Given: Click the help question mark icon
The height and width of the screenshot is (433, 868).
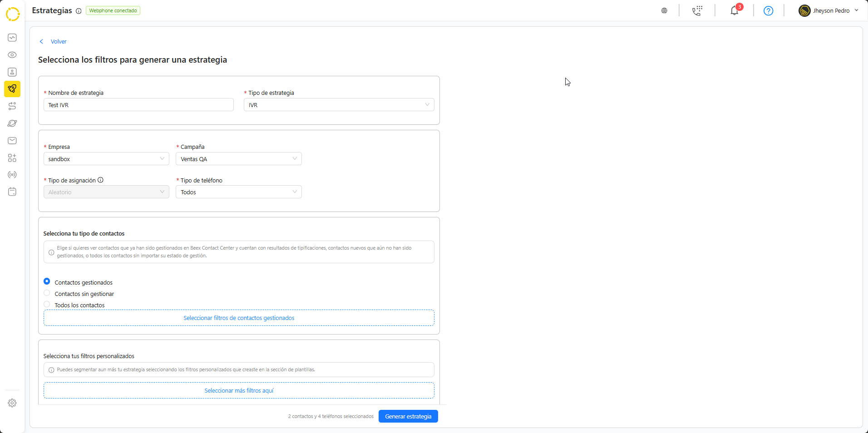Looking at the screenshot, I should point(768,10).
